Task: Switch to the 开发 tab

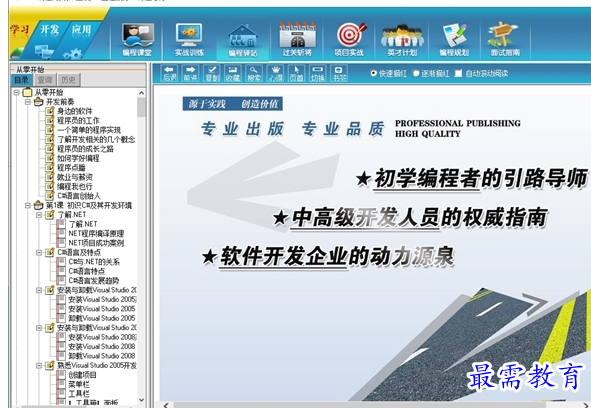Action: (x=50, y=29)
